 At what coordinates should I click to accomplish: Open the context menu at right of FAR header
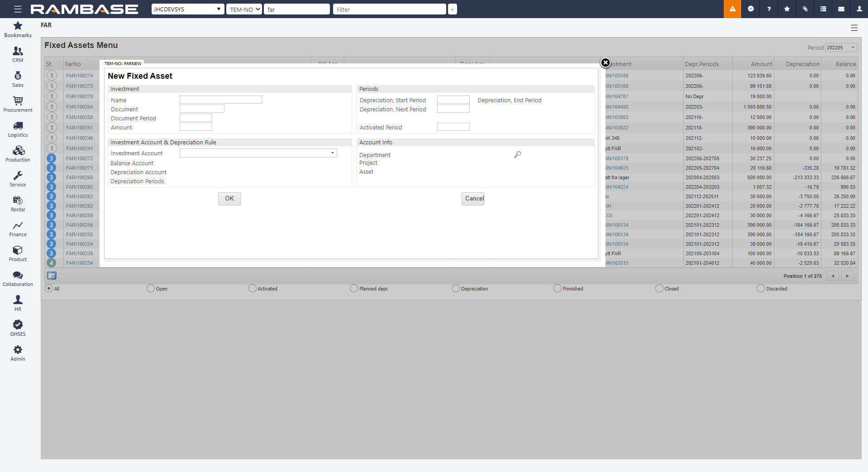854,28
